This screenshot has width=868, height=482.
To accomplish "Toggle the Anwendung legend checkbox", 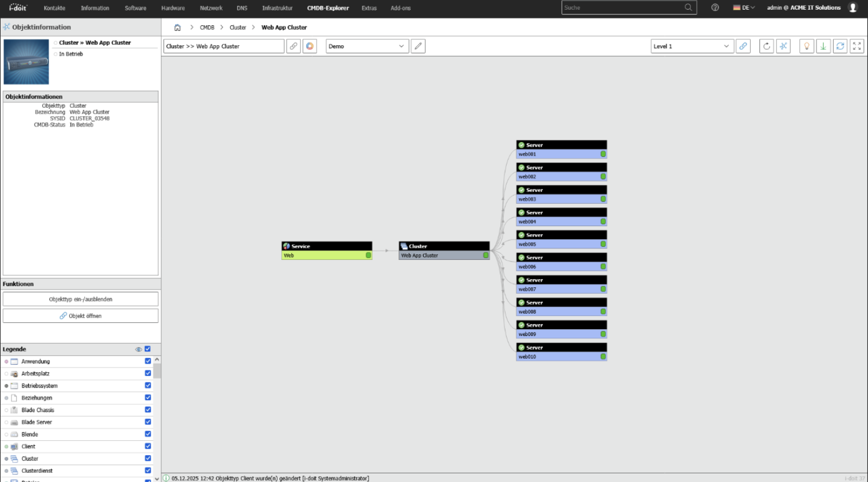I will tap(148, 361).
